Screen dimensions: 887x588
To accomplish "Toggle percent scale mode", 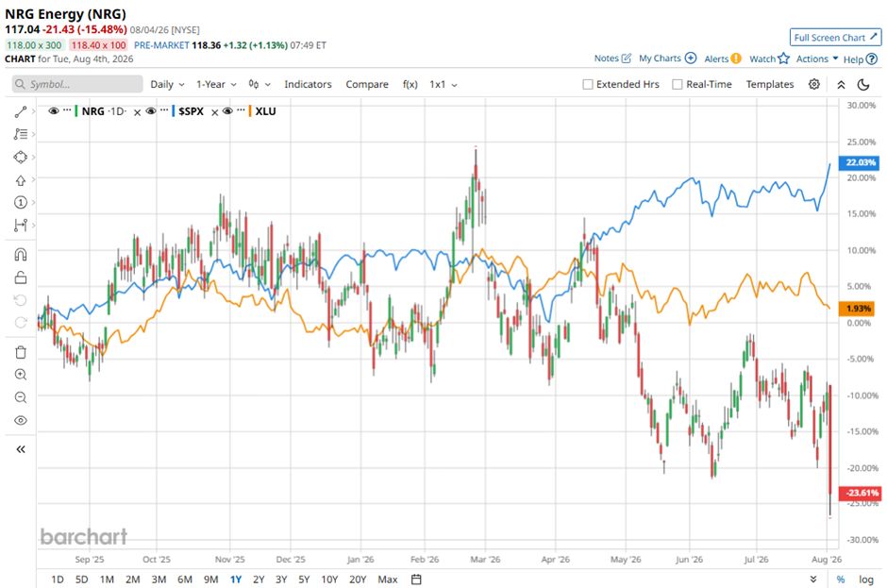I will [x=841, y=579].
